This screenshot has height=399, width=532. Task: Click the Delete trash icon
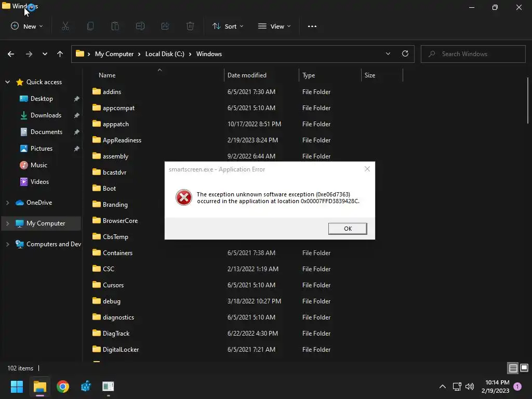tap(190, 26)
